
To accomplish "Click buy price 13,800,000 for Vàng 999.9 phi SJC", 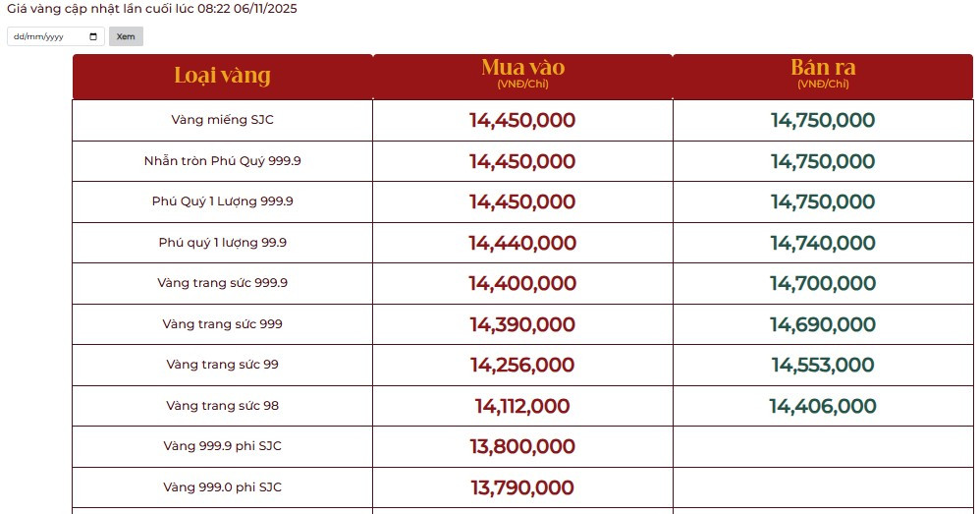I will pos(522,447).
